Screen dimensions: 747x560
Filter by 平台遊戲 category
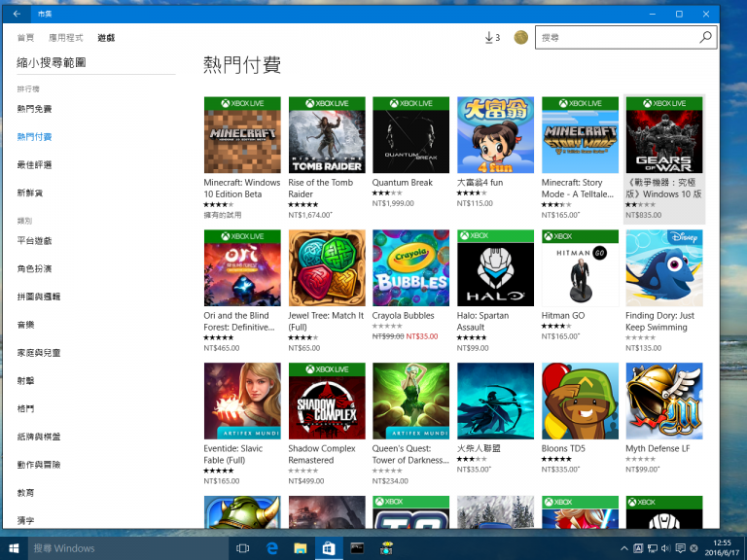tap(34, 241)
